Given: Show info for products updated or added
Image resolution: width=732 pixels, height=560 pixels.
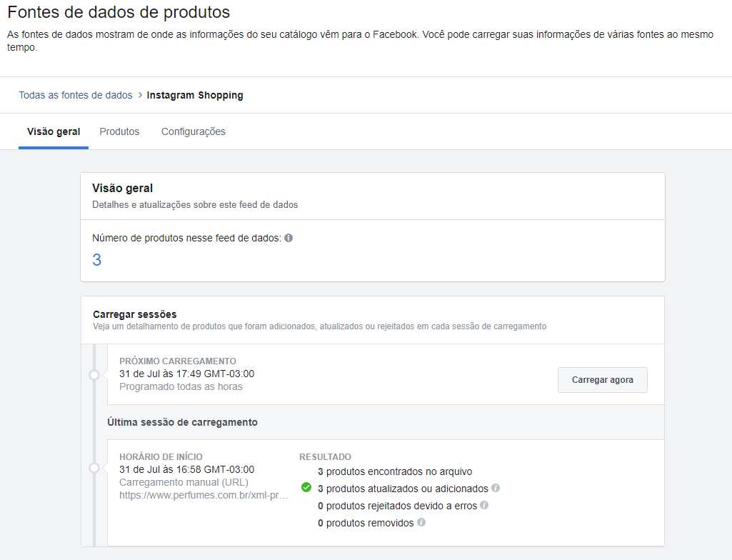Looking at the screenshot, I should coord(496,488).
